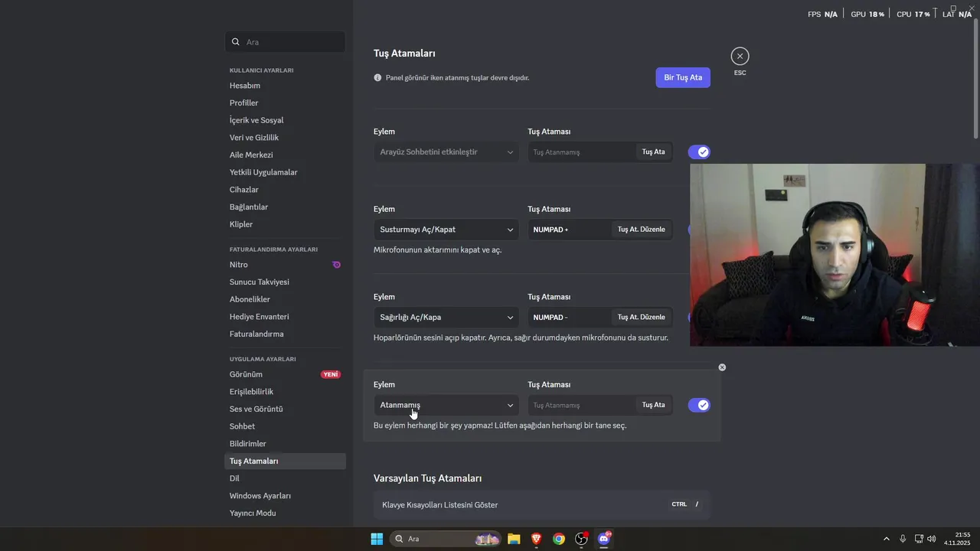Open the volume control in system tray
The image size is (980, 551).
pyautogui.click(x=932, y=539)
